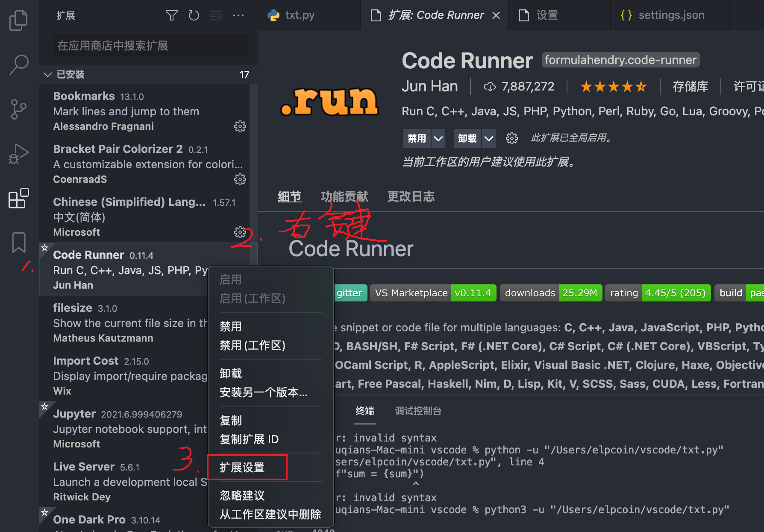
Task: Click the publisher name Jun Han
Action: (x=430, y=87)
